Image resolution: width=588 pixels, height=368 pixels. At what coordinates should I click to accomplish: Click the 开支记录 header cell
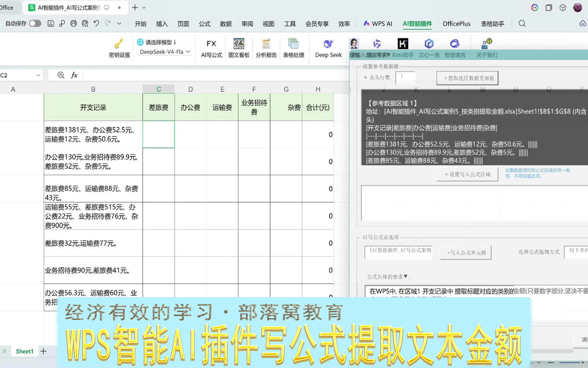tap(93, 107)
